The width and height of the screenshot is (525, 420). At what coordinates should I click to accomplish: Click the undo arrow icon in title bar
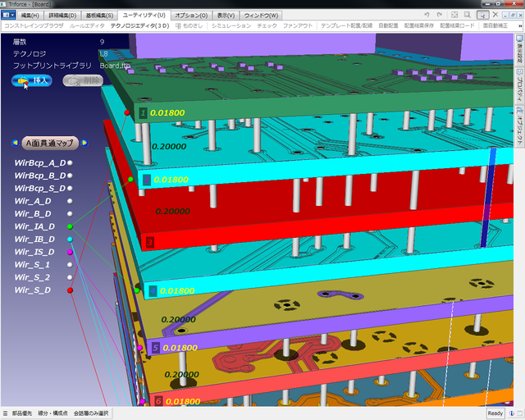(428, 15)
